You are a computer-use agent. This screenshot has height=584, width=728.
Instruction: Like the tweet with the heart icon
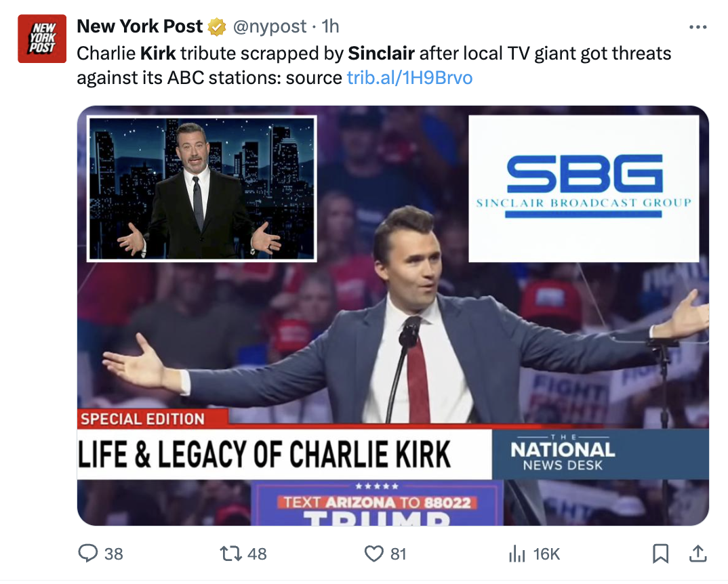coord(374,554)
